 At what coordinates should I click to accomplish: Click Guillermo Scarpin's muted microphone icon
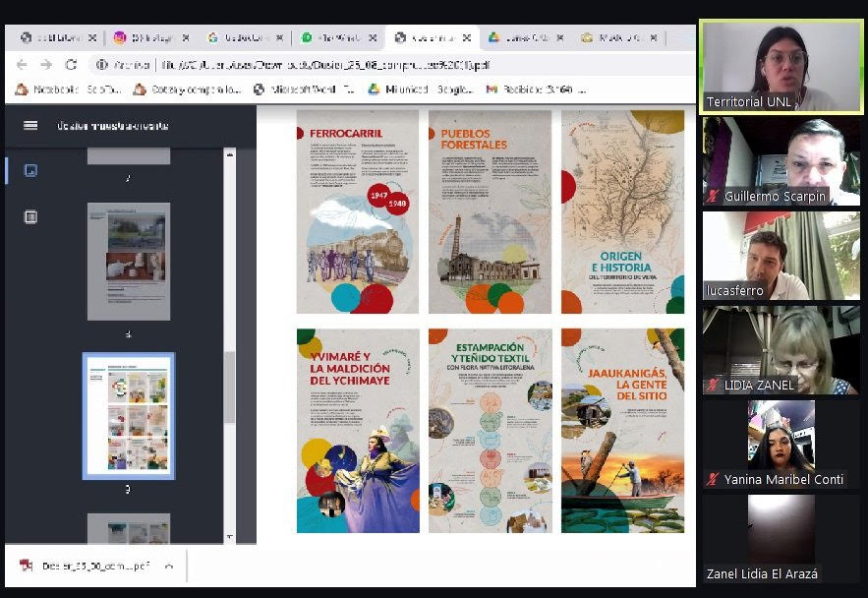click(x=713, y=197)
